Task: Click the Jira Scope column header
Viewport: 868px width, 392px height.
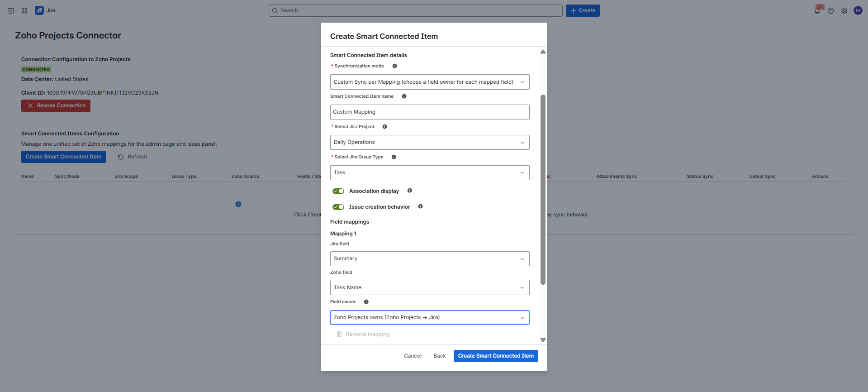Action: coord(126,177)
